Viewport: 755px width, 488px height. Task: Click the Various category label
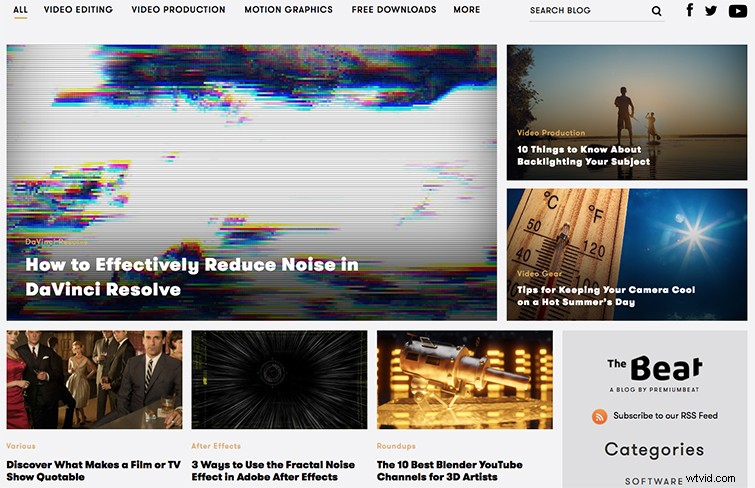coord(21,446)
